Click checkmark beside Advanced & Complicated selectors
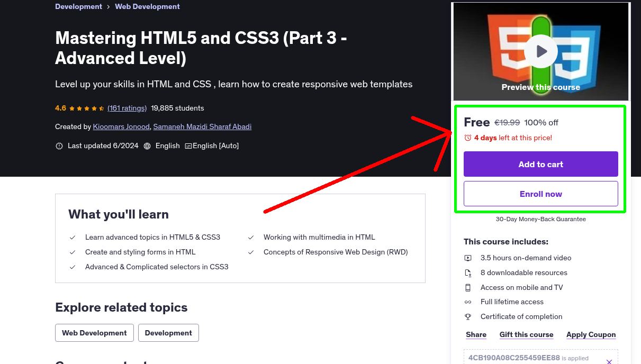Screen dimensions: 641x364 point(73,267)
